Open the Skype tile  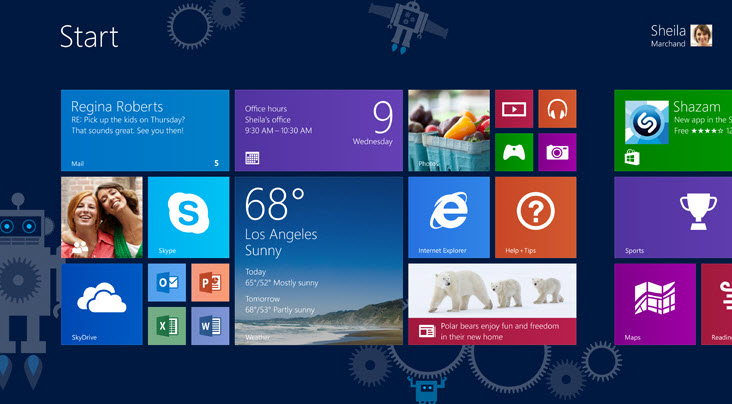(188, 218)
